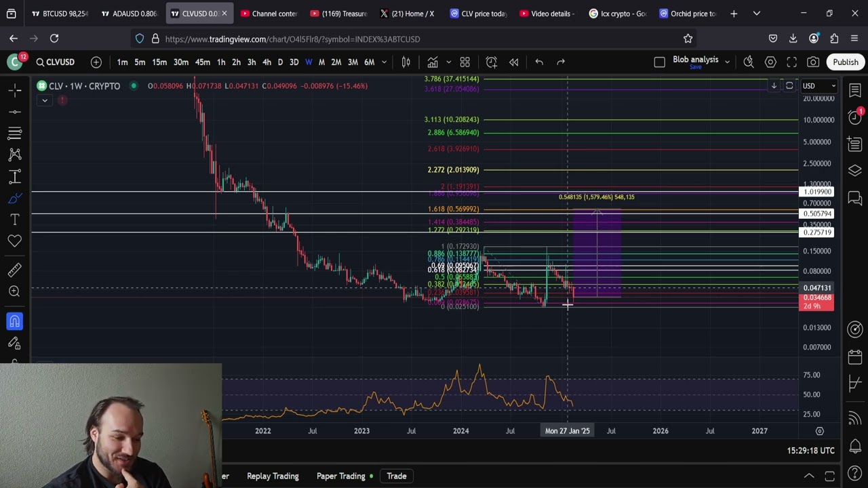Click the 15:29:18 UTC timezone selector
868x488 pixels.
click(x=810, y=451)
